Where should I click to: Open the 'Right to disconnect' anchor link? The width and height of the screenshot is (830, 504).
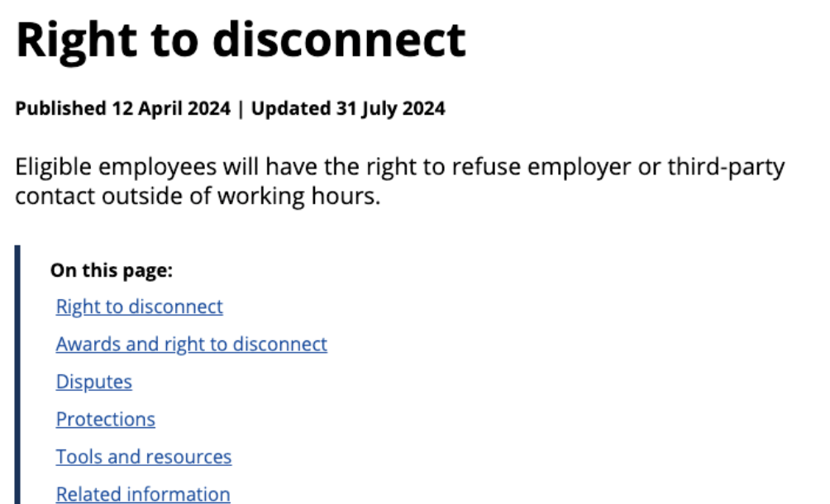point(139,307)
